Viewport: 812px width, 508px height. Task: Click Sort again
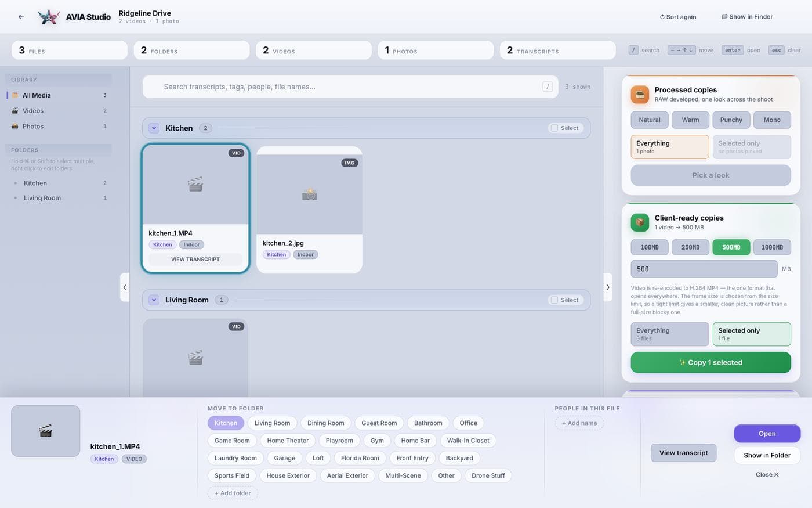point(678,17)
